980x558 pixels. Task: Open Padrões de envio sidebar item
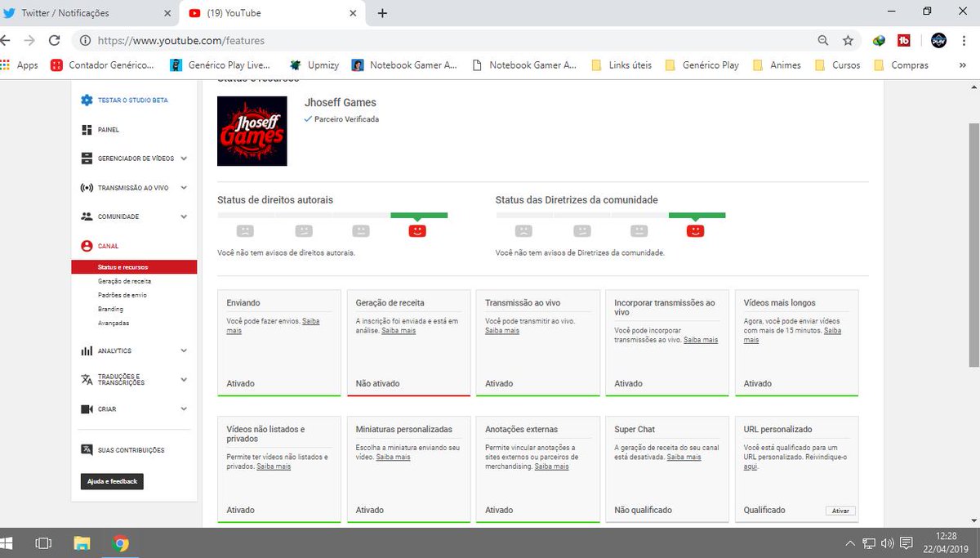[122, 295]
